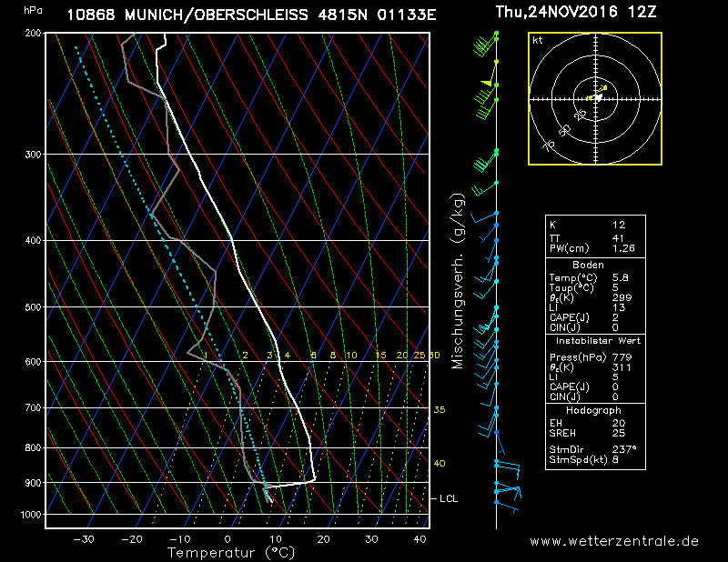Click the Mischungsverh. (g/kg) vertical label

(458, 281)
